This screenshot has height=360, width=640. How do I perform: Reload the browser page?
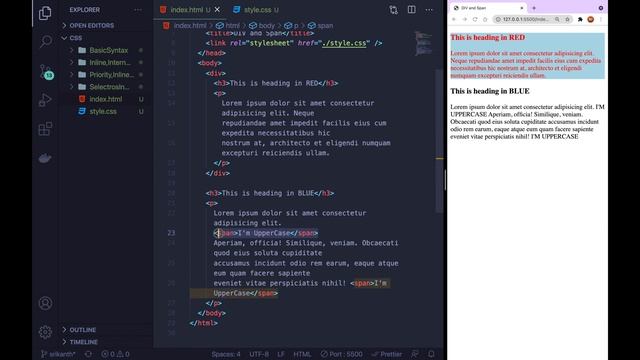pos(475,19)
